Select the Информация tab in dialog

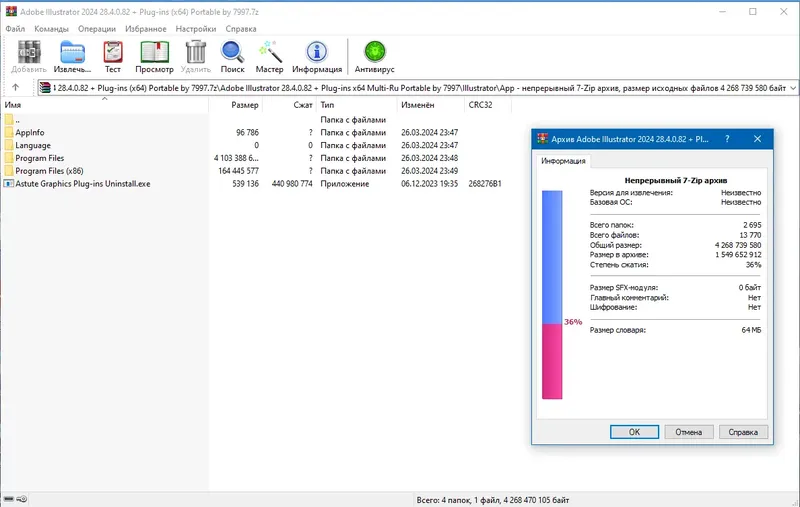tap(563, 161)
